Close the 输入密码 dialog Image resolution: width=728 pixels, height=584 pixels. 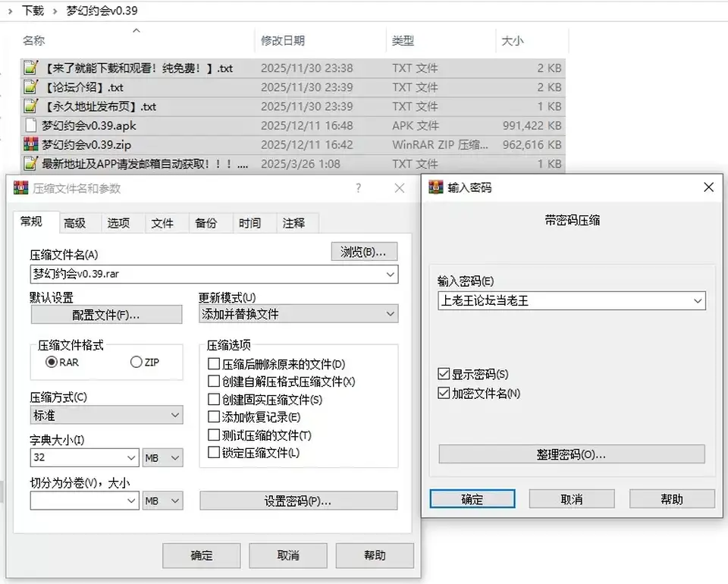(x=708, y=187)
